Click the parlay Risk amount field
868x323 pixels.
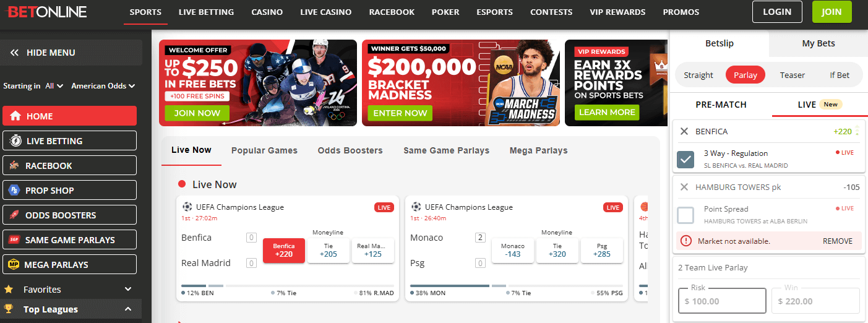pyautogui.click(x=722, y=301)
